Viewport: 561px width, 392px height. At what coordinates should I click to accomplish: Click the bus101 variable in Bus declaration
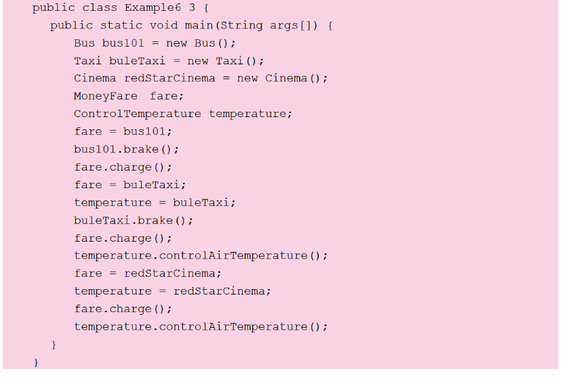coord(123,43)
